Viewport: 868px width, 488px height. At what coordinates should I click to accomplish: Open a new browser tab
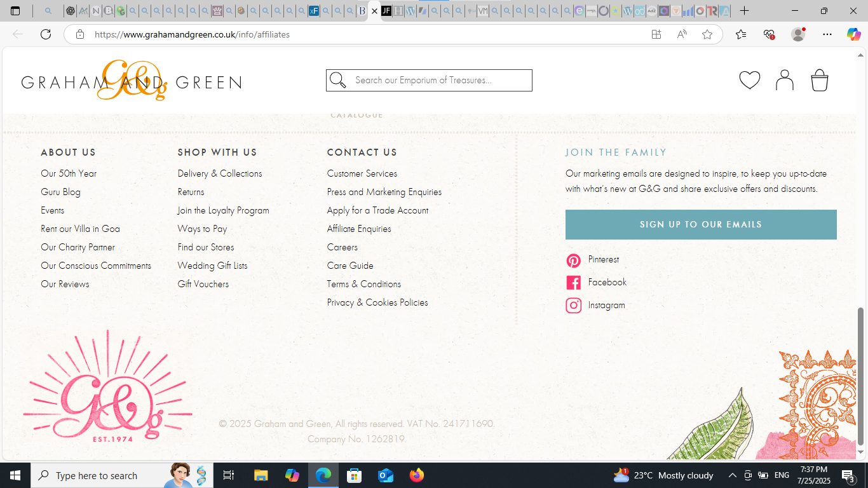(x=744, y=11)
